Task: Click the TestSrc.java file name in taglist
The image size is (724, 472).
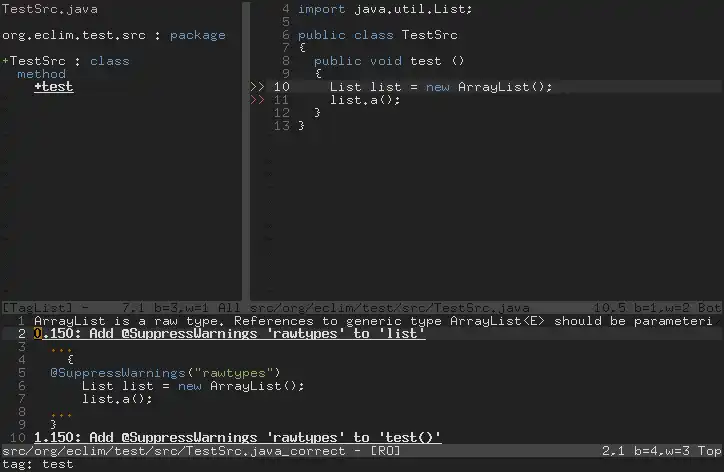Action: (50, 9)
